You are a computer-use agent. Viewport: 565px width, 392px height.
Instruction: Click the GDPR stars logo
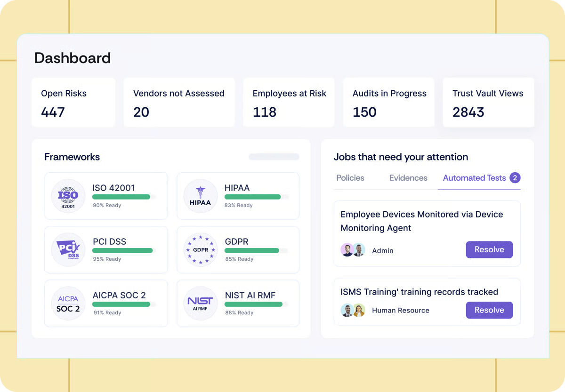click(201, 249)
